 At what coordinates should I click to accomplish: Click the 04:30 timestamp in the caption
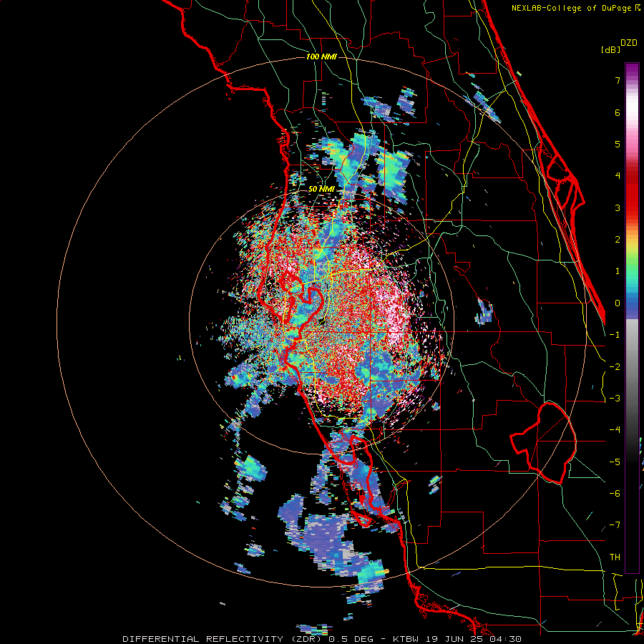pyautogui.click(x=504, y=639)
